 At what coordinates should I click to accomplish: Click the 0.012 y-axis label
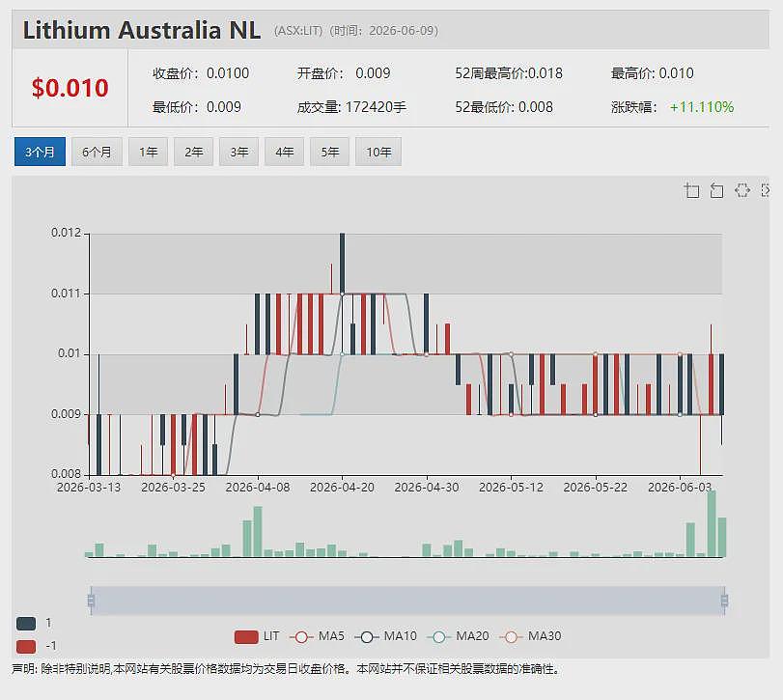click(66, 233)
